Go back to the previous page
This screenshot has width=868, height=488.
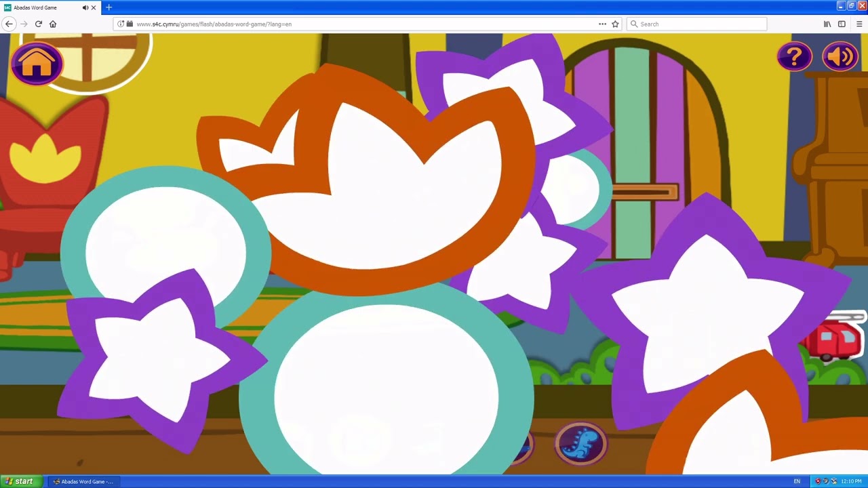pyautogui.click(x=9, y=24)
